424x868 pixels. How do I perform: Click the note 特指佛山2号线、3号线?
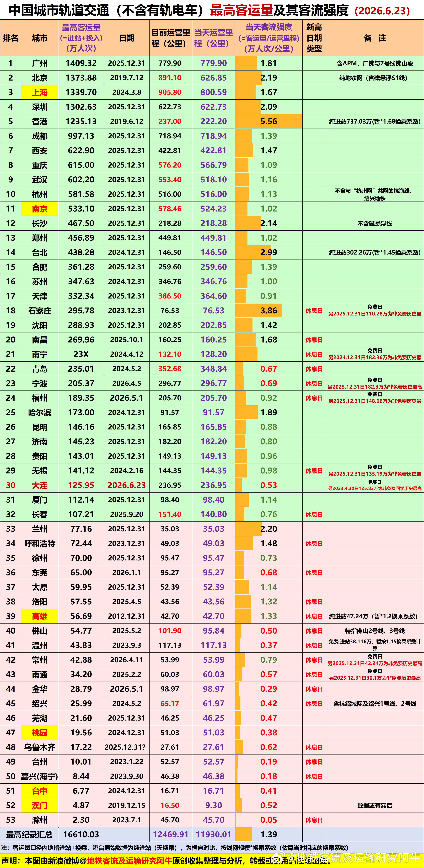point(375,631)
